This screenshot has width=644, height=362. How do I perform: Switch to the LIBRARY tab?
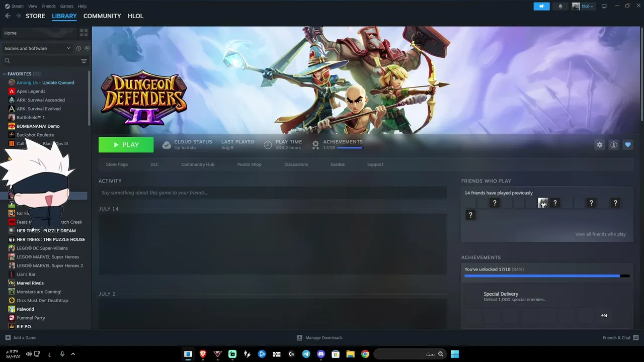click(64, 16)
